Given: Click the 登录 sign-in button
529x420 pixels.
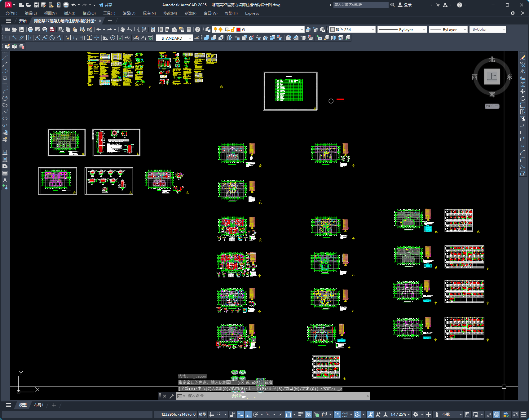Looking at the screenshot, I should [405, 5].
